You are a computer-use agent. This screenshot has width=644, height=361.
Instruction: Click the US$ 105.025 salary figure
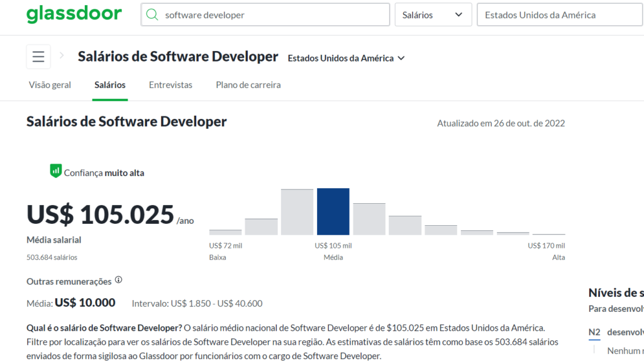[x=101, y=214]
